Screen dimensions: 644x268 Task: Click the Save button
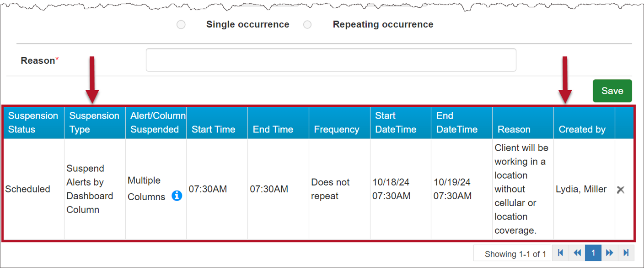(x=612, y=91)
